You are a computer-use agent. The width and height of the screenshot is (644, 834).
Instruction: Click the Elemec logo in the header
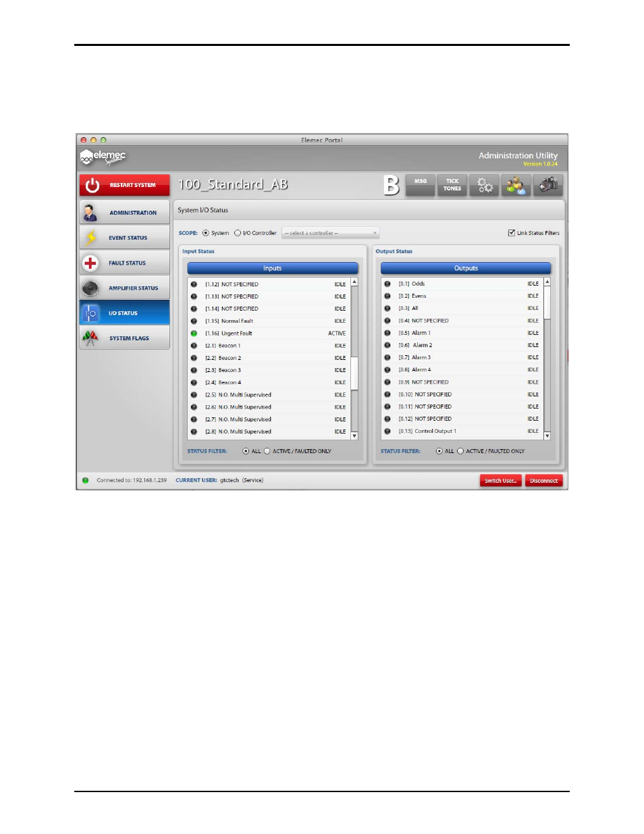(x=103, y=157)
